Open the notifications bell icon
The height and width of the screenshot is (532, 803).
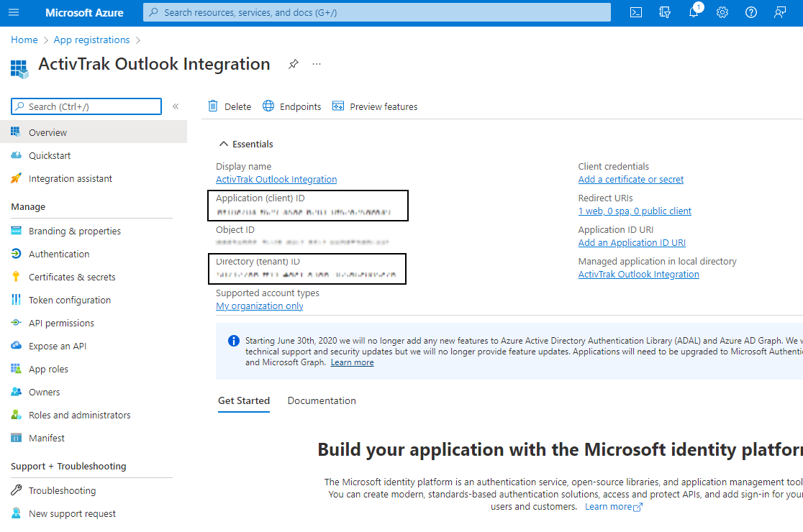pyautogui.click(x=694, y=12)
